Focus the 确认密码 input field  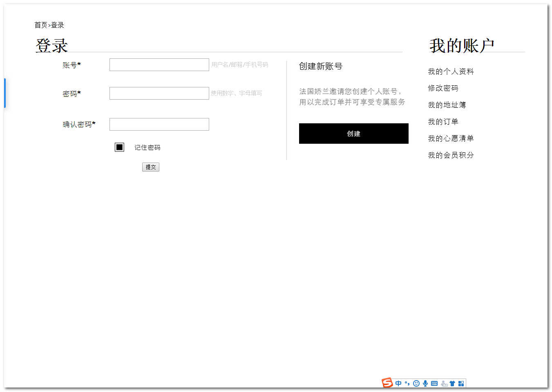point(159,124)
